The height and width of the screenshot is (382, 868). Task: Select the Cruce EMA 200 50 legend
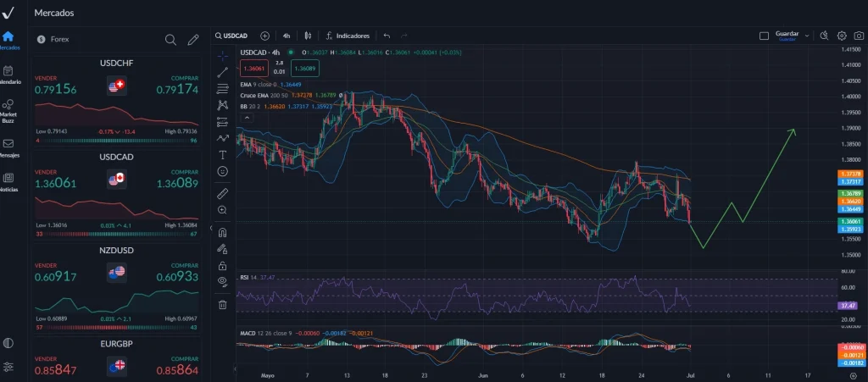point(292,95)
